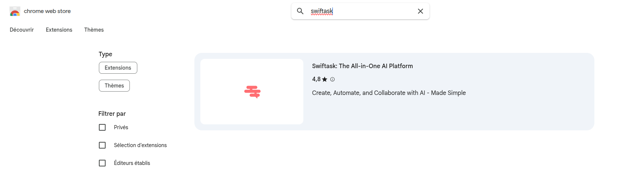Click the chrome web store title text
The image size is (644, 175).
(47, 11)
